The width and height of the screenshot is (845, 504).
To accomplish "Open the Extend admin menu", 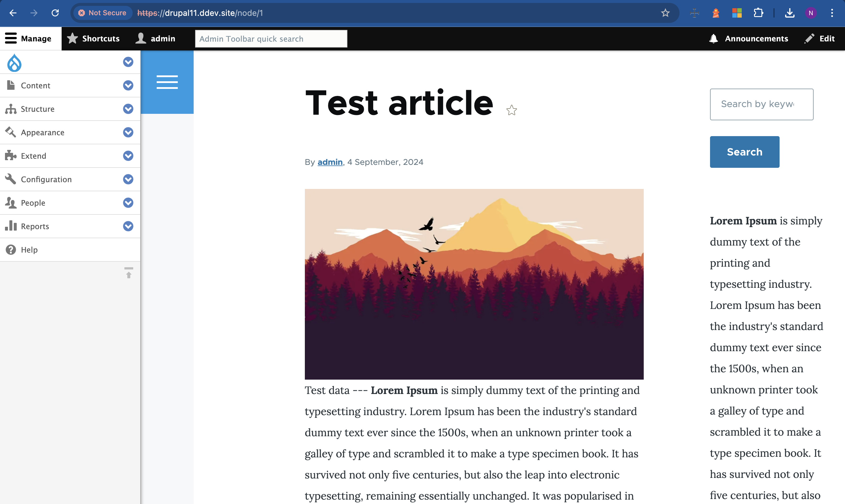I will tap(33, 155).
